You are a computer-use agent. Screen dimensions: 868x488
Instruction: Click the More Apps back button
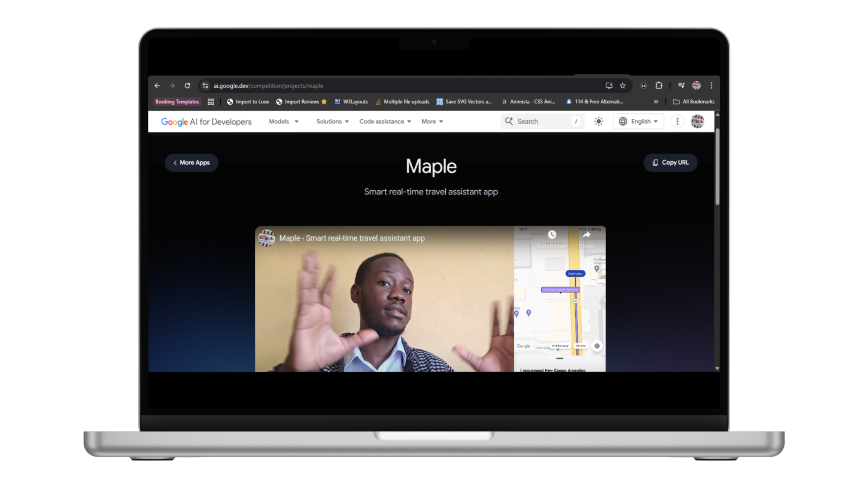(x=192, y=163)
